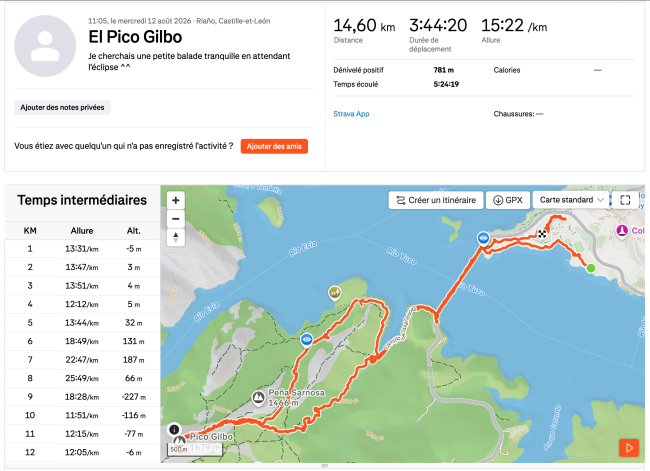Click Ajouter des amis button
This screenshot has width=650, height=471.
click(274, 146)
